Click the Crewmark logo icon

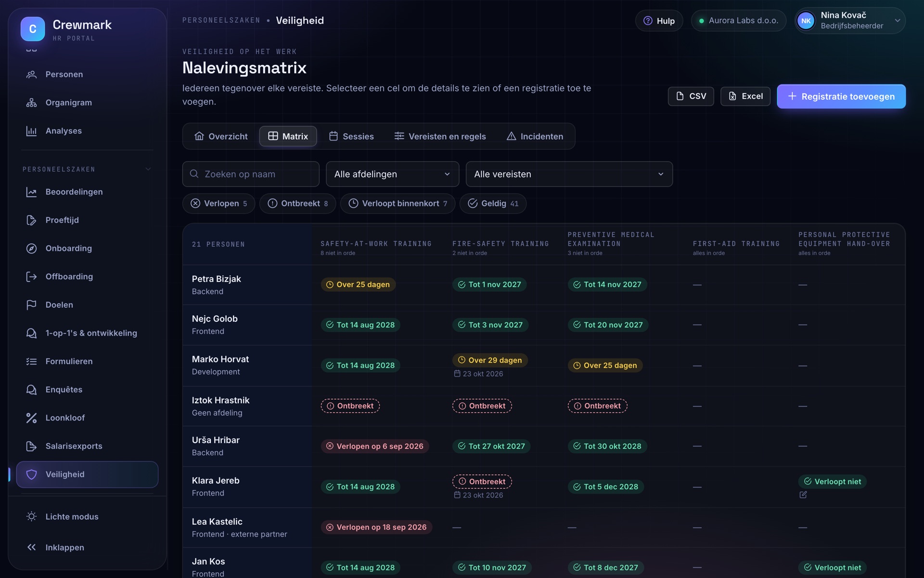[x=33, y=29]
